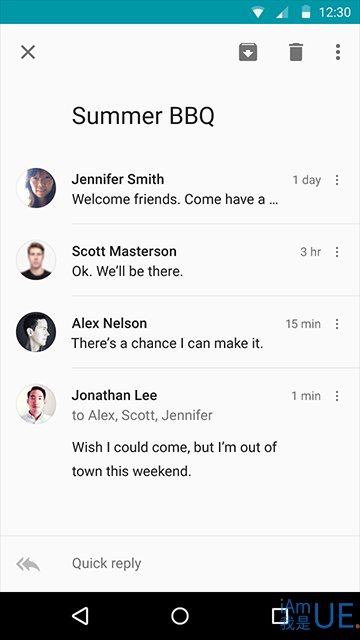Screen dimensions: 360x640
Task: Open options menu for Scott Masterson's message
Action: (337, 252)
